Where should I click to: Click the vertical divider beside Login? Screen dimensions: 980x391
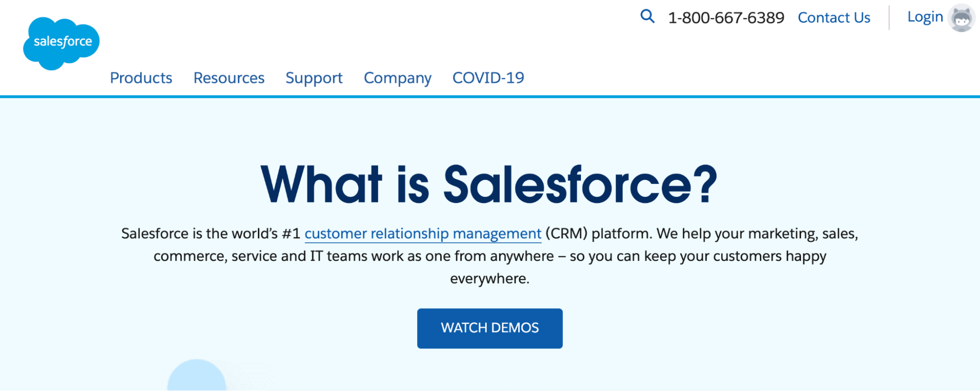point(889,18)
